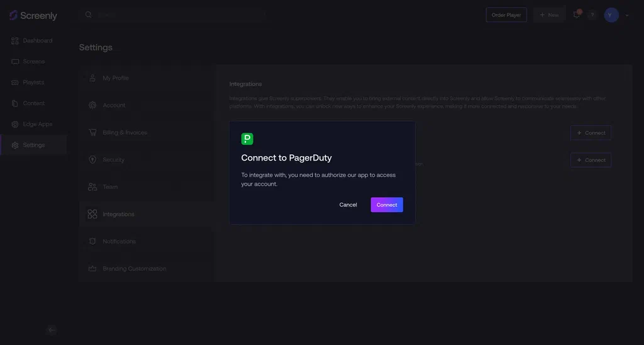Click the Settings page title
This screenshot has width=644, height=345.
(x=96, y=47)
